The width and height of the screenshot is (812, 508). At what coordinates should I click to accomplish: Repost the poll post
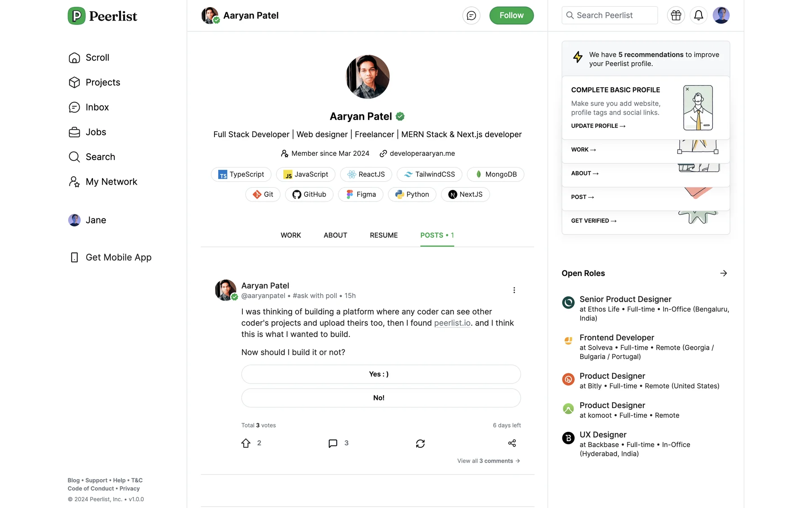click(420, 443)
